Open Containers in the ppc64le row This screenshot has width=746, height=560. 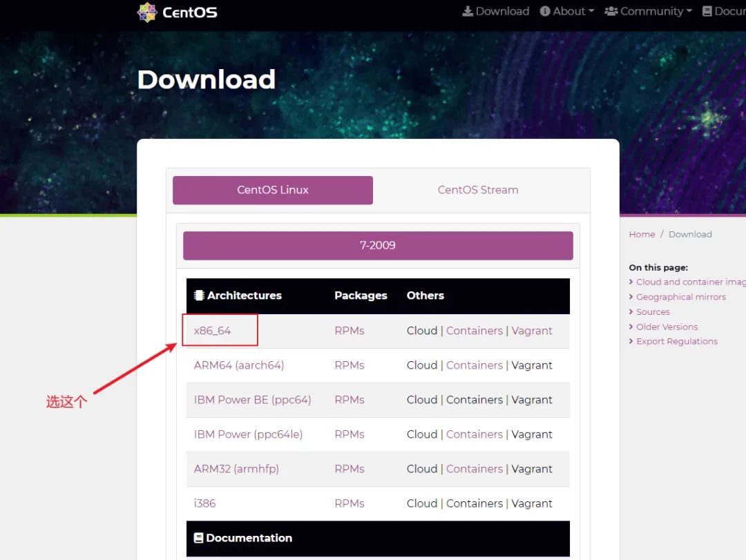[475, 434]
